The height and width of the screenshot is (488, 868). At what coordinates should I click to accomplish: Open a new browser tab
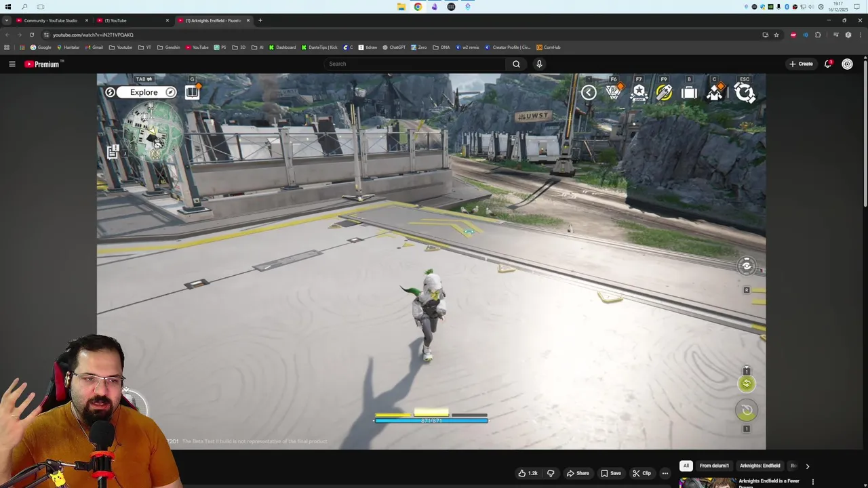pos(260,20)
